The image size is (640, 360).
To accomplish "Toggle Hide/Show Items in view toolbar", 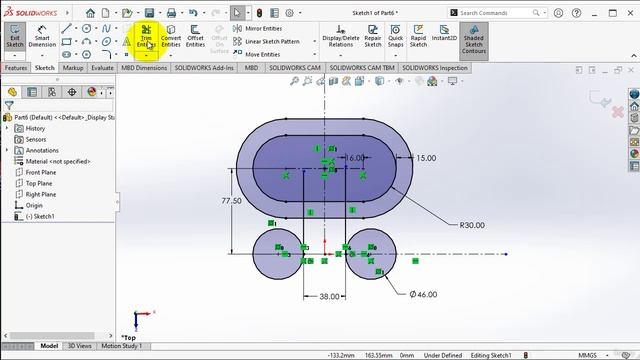I will click(400, 81).
